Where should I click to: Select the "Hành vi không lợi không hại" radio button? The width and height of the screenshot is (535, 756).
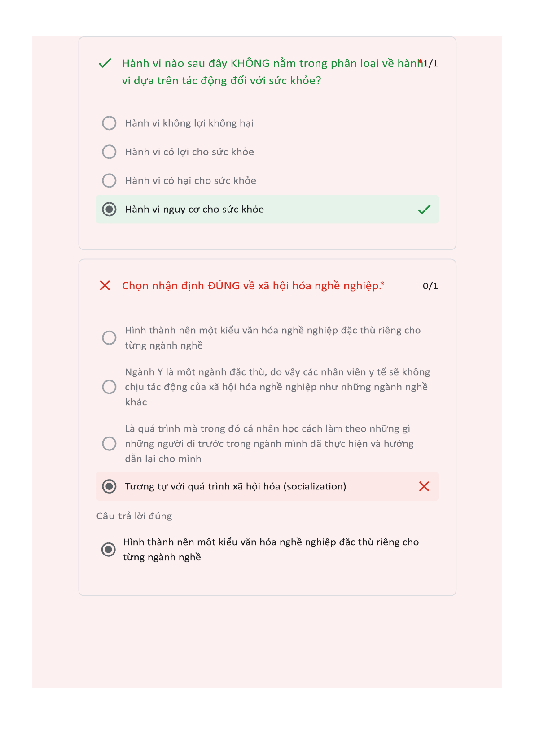(x=109, y=123)
